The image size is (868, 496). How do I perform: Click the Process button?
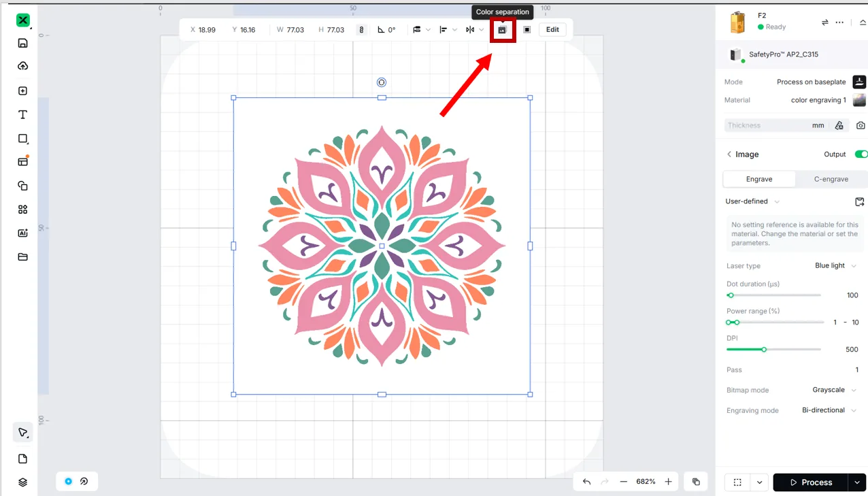(811, 482)
